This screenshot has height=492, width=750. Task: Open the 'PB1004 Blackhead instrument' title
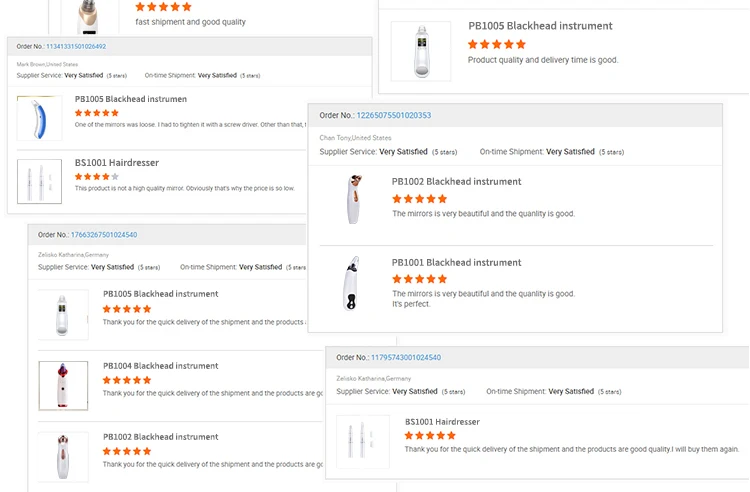coord(160,366)
